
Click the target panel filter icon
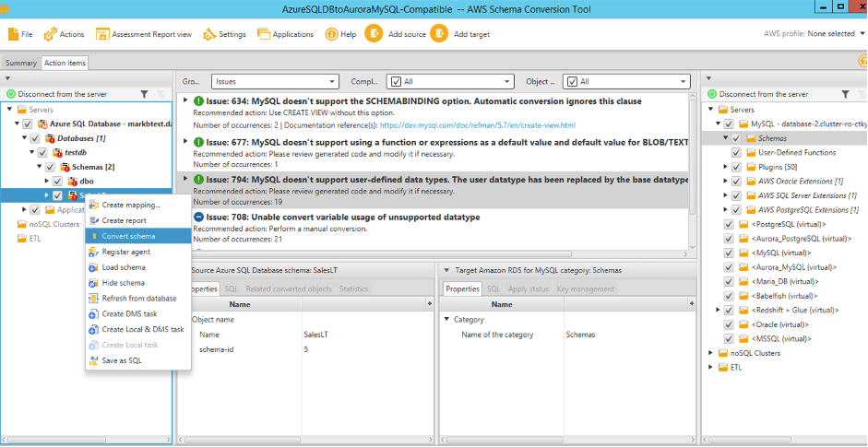[845, 94]
